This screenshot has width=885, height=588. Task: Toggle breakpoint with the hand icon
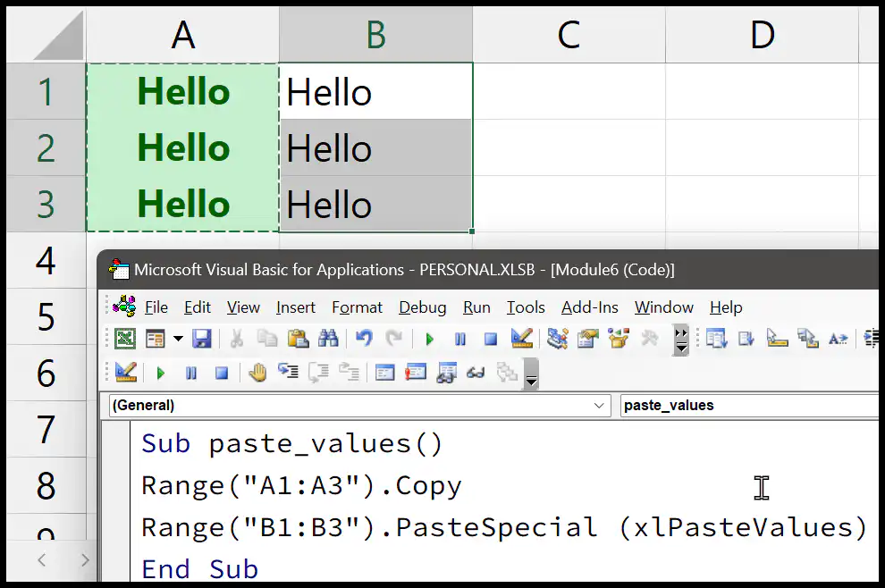tap(257, 373)
